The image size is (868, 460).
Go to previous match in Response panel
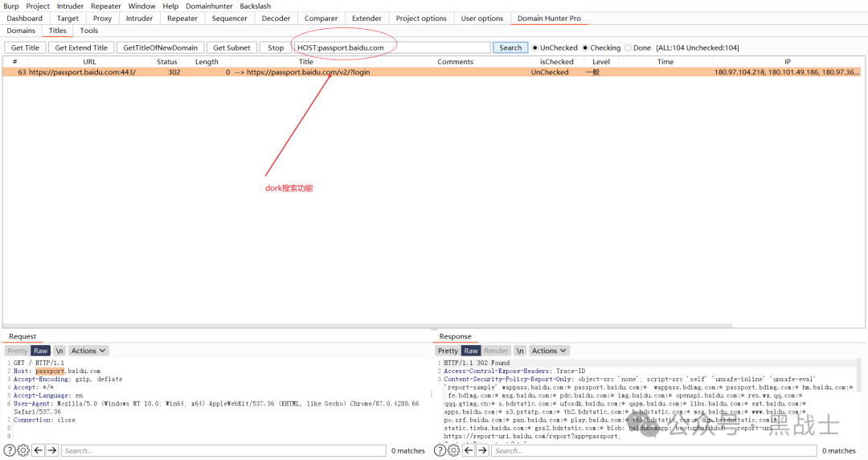point(469,450)
